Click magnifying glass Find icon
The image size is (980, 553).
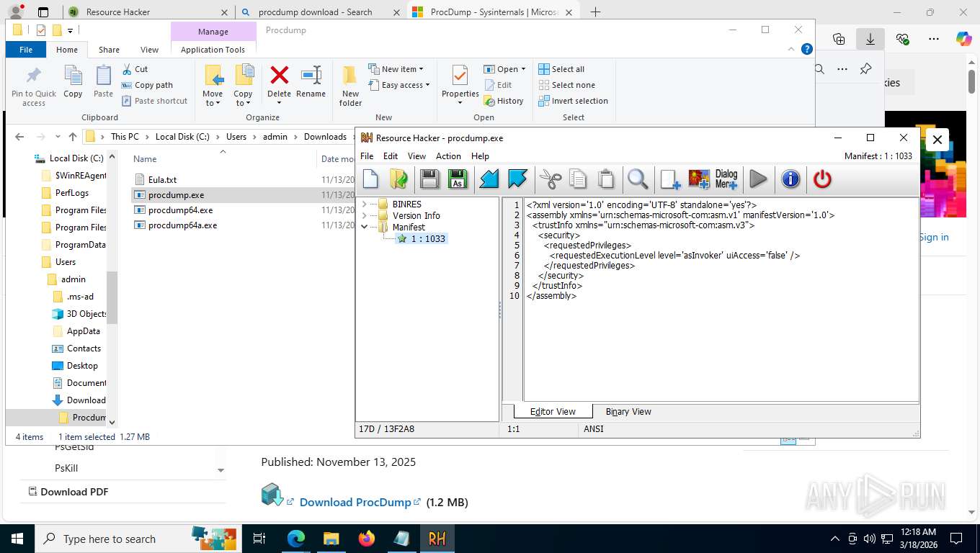tap(638, 179)
